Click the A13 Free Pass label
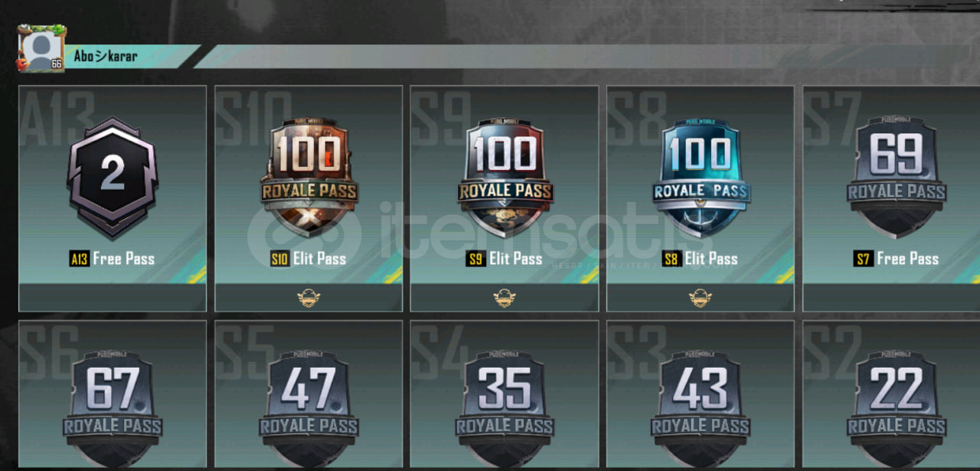This screenshot has width=980, height=471. [x=112, y=259]
